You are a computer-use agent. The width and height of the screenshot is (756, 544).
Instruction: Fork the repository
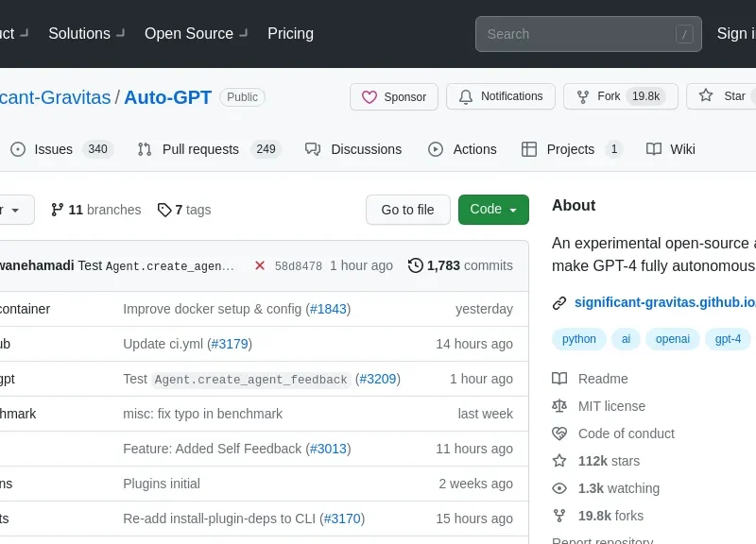coord(621,97)
